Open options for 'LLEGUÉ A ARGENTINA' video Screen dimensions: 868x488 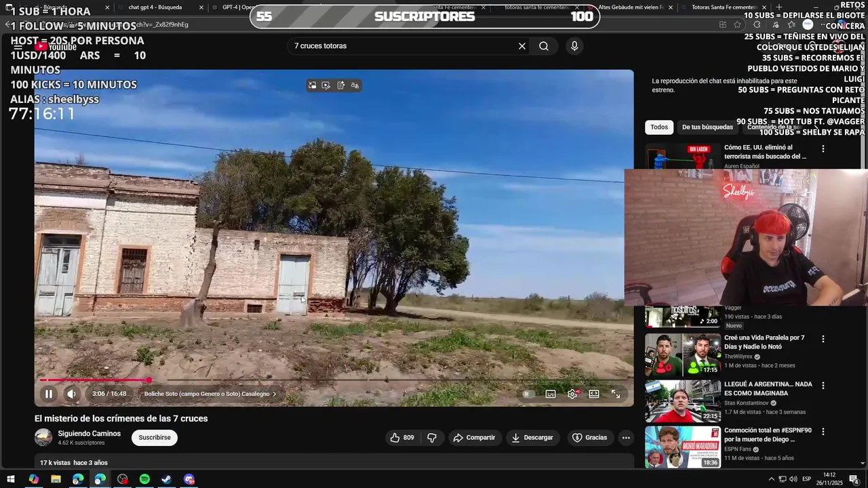pyautogui.click(x=823, y=386)
